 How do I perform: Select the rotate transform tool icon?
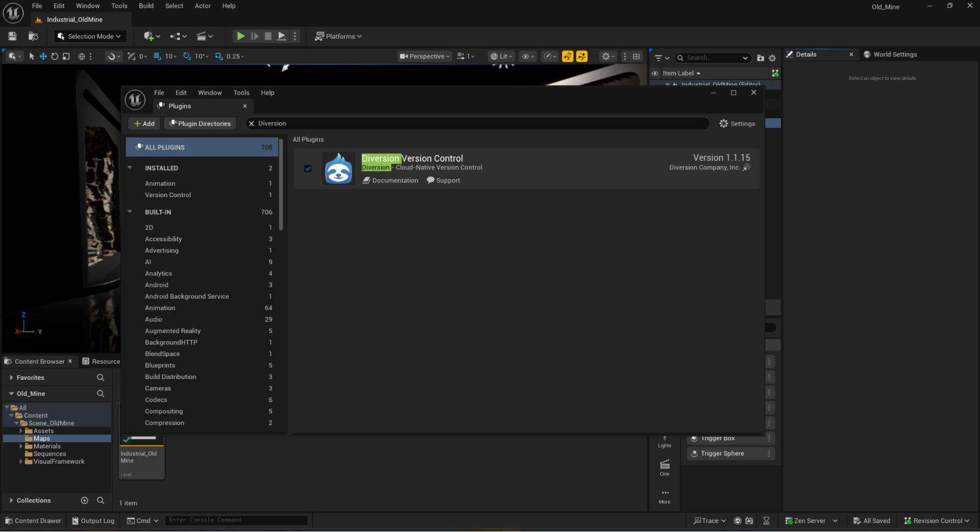[54, 56]
